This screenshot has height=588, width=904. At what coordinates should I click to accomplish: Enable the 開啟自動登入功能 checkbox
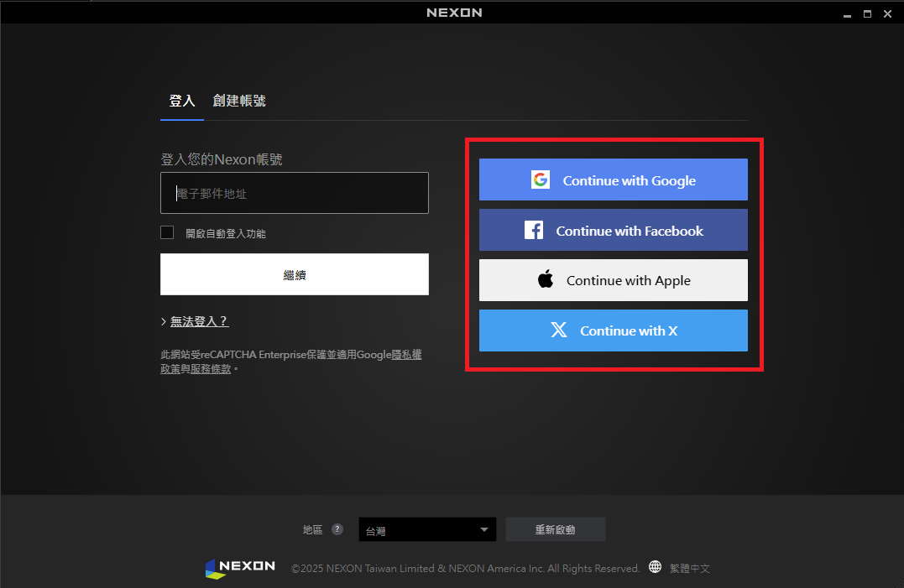point(167,232)
